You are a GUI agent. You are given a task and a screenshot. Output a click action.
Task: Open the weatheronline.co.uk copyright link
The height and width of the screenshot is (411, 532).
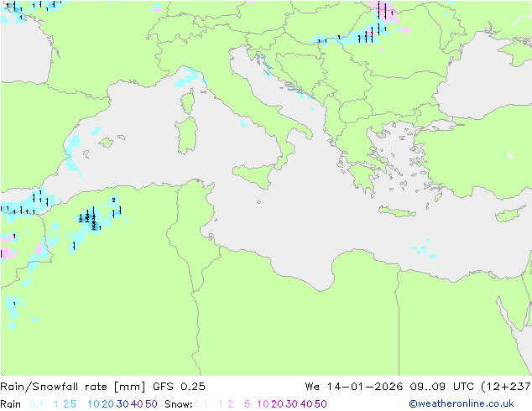coord(462,403)
